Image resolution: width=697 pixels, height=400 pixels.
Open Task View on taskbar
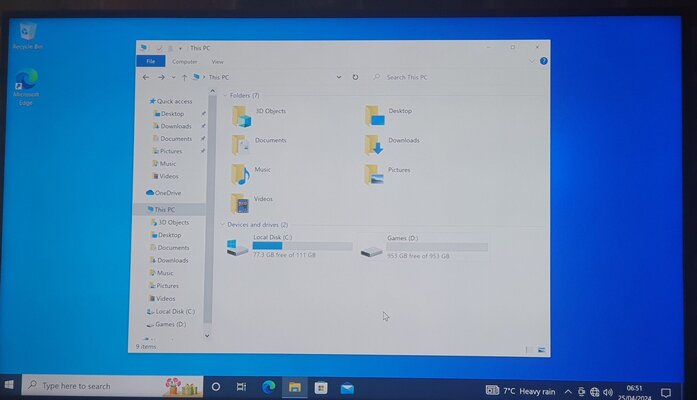click(x=241, y=387)
